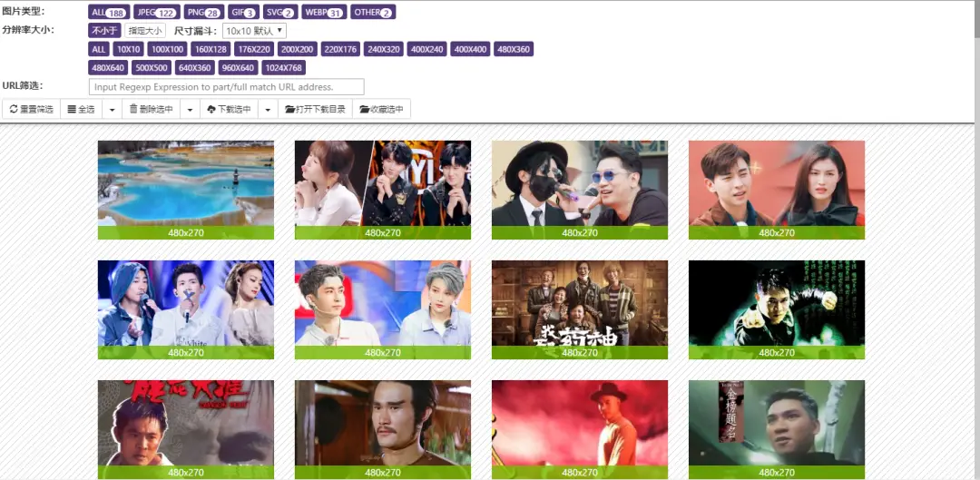Select the 不小于 resolution mode
The image size is (980, 480).
104,31
